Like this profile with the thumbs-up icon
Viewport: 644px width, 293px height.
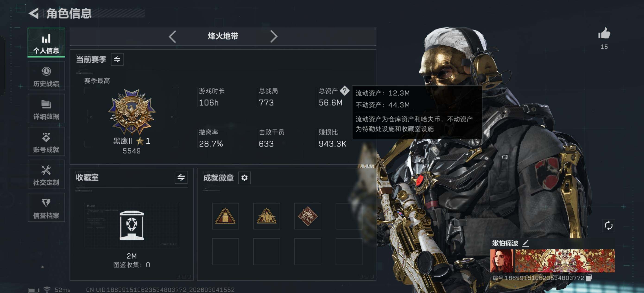click(x=604, y=34)
